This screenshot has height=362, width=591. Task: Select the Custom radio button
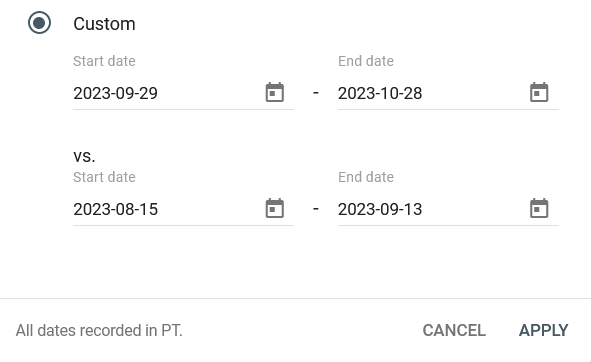coord(39,23)
